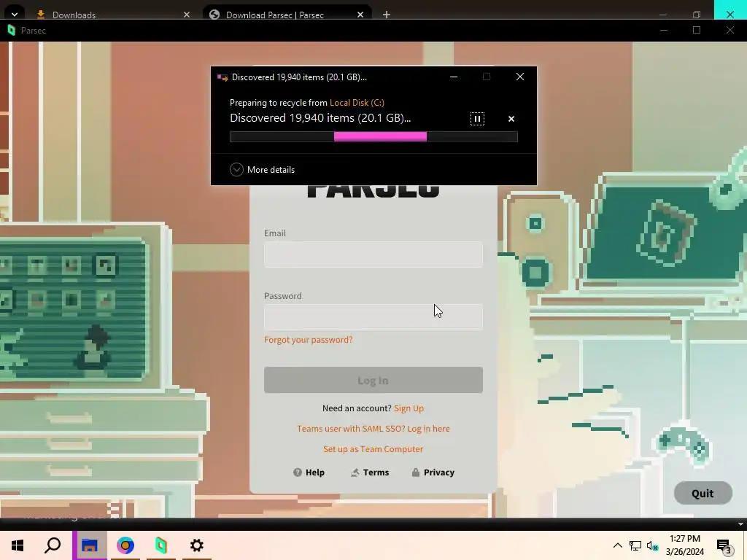
Task: Open the Privacy link
Action: pyautogui.click(x=433, y=472)
